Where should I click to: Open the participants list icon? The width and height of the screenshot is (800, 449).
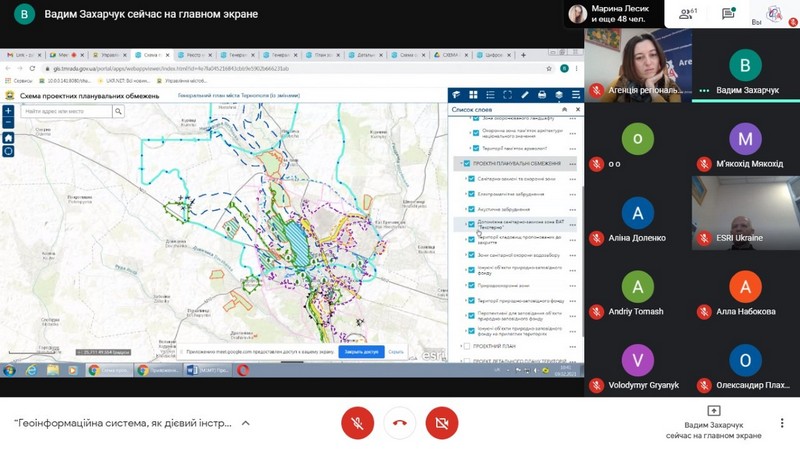coord(687,14)
